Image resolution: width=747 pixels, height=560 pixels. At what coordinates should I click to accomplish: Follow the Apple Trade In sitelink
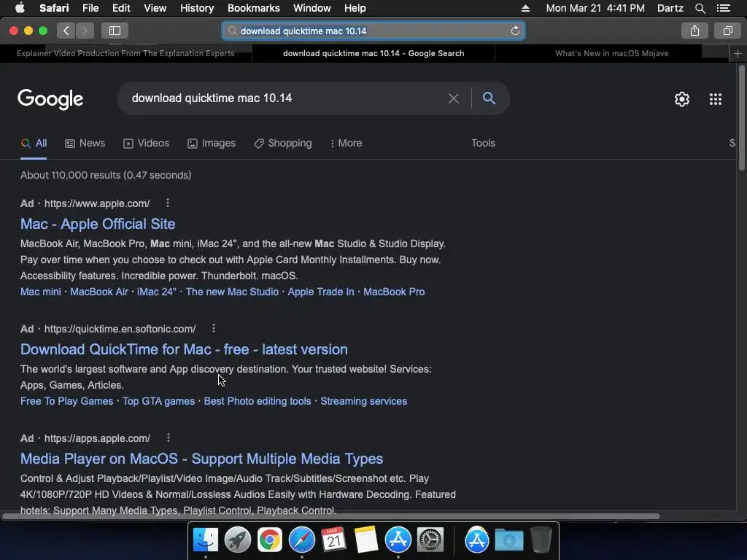click(321, 292)
